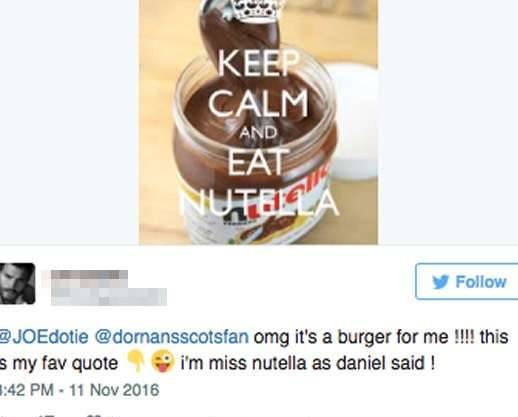Click the blurred username handle
The height and width of the screenshot is (417, 518).
point(109,296)
